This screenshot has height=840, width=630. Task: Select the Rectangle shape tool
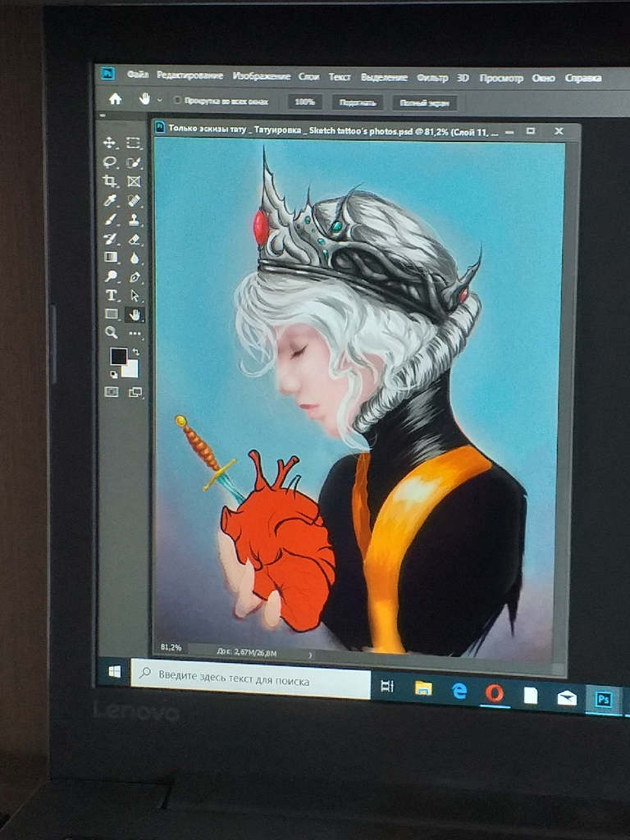[x=112, y=313]
